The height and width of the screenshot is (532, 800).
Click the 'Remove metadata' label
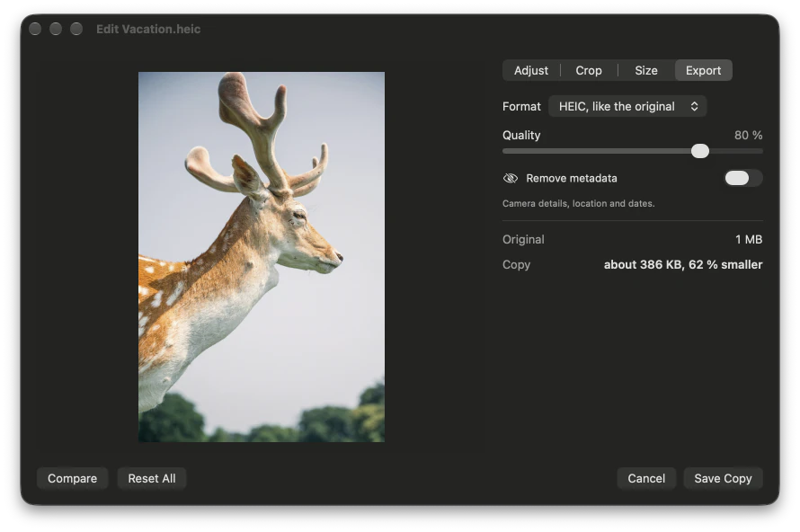(x=572, y=178)
